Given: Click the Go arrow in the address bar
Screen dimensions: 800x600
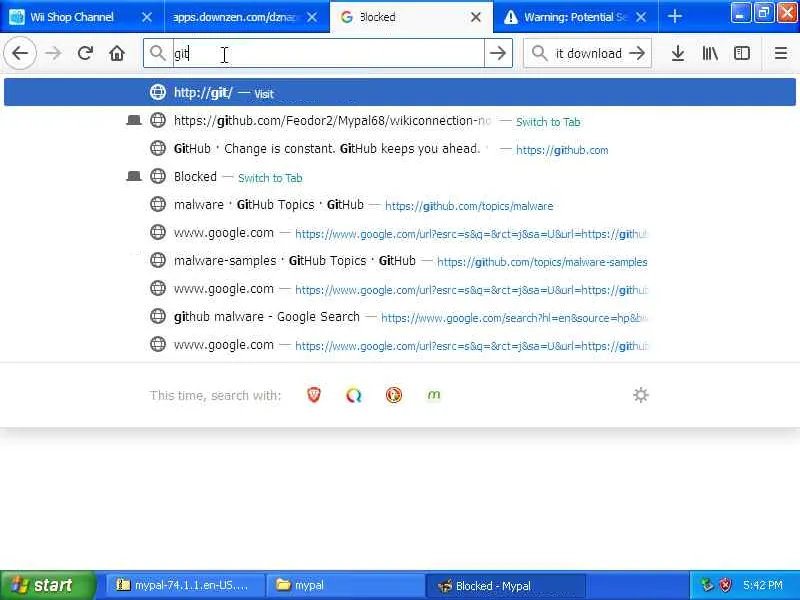Looking at the screenshot, I should click(498, 53).
